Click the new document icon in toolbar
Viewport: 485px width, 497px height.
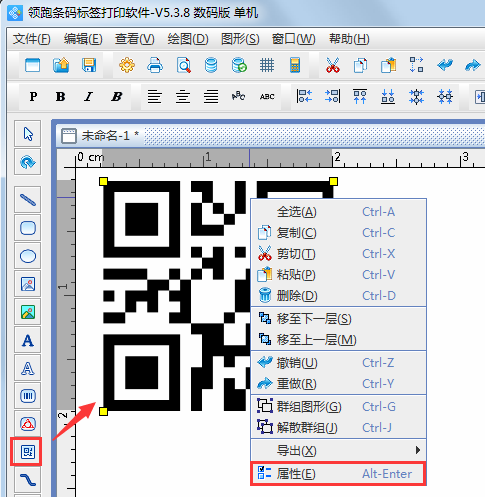(32, 65)
